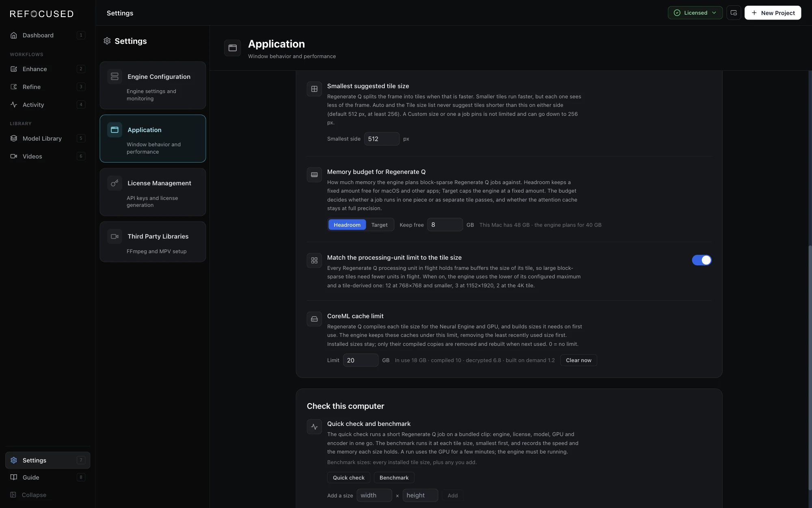
Task: Click the Memory budget memory-chip icon
Action: 314,175
